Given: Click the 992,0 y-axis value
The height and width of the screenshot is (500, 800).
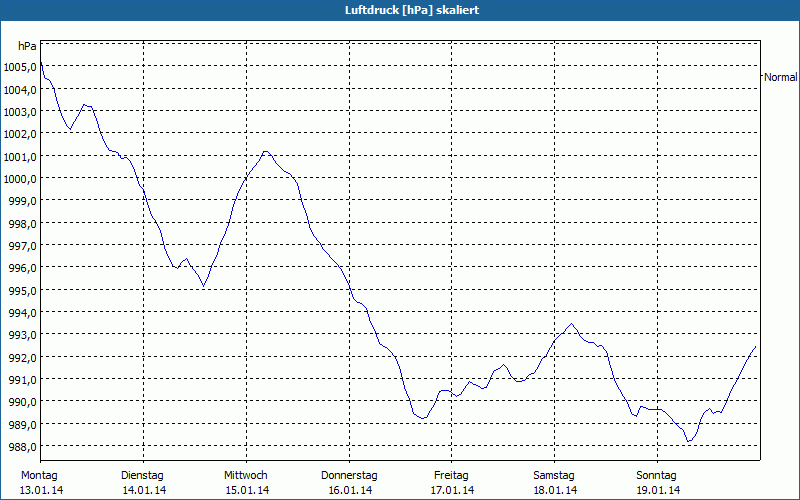Looking at the screenshot, I should [x=22, y=358].
